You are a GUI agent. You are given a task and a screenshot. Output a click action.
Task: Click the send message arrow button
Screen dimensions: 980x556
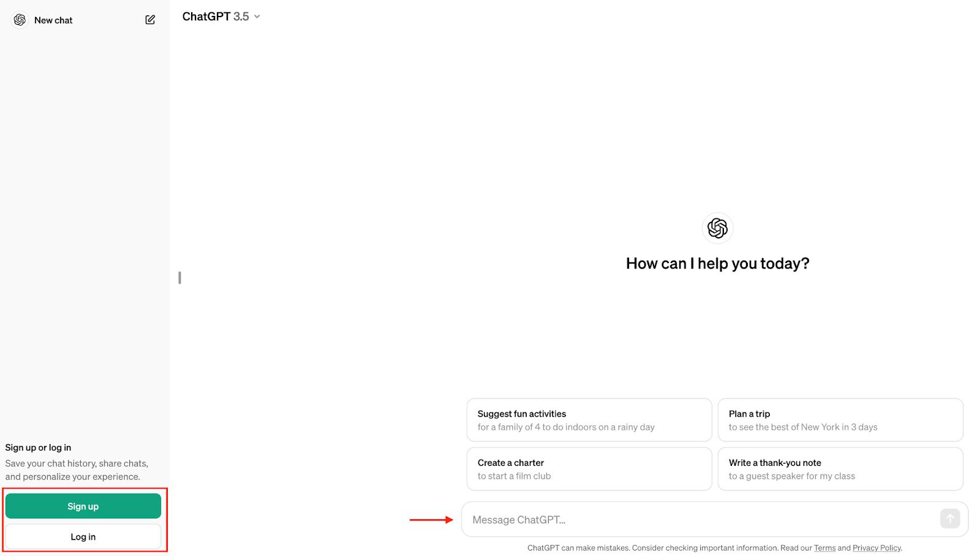pyautogui.click(x=950, y=519)
